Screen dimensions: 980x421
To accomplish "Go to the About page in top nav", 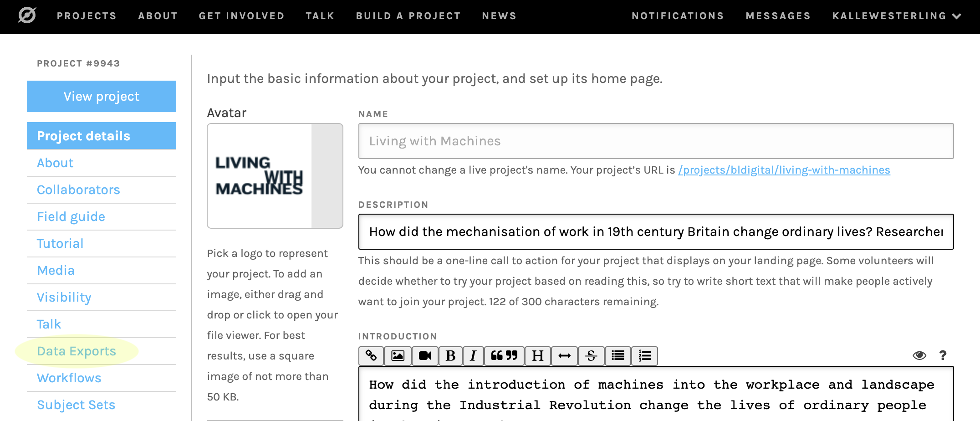I will tap(158, 16).
